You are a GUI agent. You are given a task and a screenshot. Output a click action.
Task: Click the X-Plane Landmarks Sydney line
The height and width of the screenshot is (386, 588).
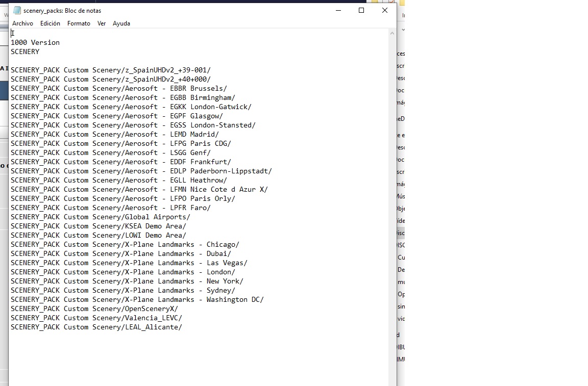coord(123,291)
